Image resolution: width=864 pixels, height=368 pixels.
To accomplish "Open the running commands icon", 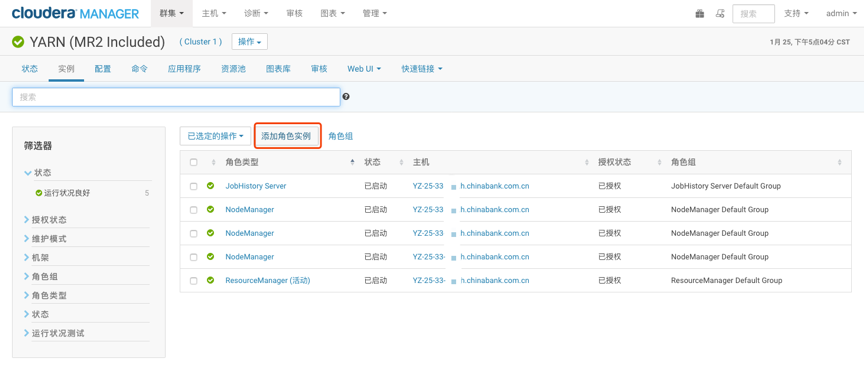I will [x=720, y=14].
